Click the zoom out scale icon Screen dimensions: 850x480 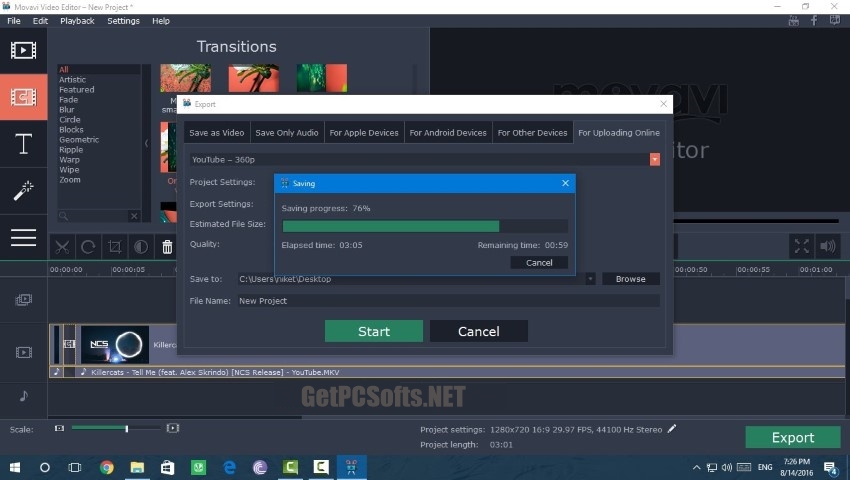click(x=59, y=428)
